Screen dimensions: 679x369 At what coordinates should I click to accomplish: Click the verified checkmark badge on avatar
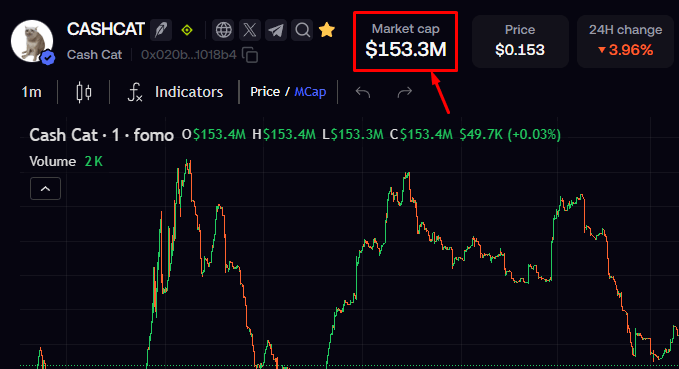pos(48,57)
